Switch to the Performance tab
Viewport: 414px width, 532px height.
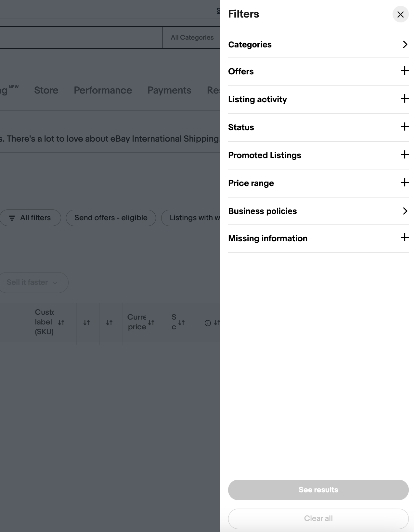click(103, 90)
